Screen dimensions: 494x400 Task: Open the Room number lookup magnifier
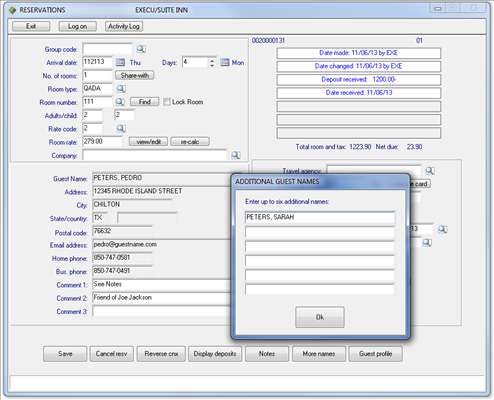pyautogui.click(x=120, y=102)
